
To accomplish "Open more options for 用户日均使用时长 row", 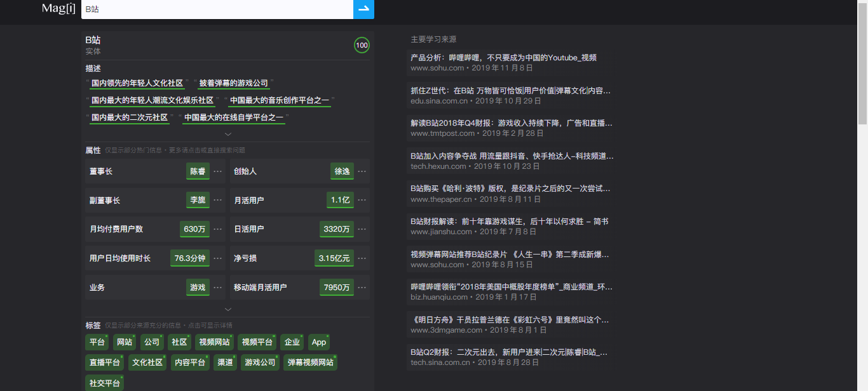I will click(218, 258).
